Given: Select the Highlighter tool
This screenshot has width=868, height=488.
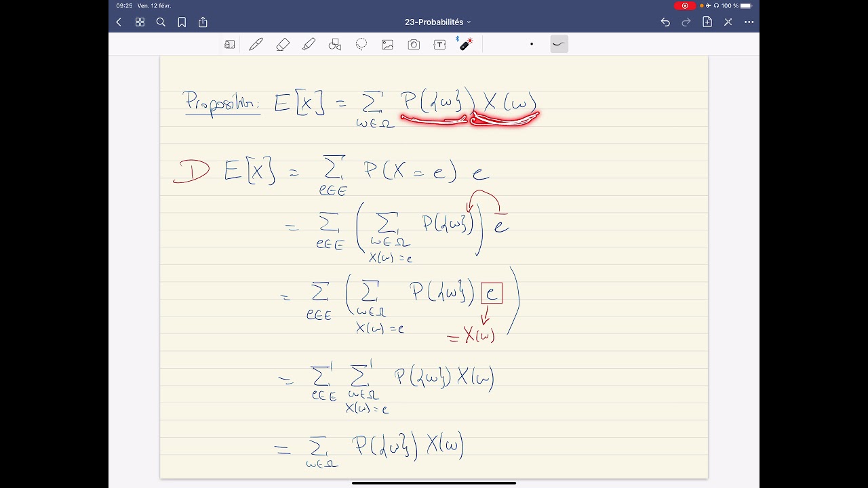Looking at the screenshot, I should point(309,44).
